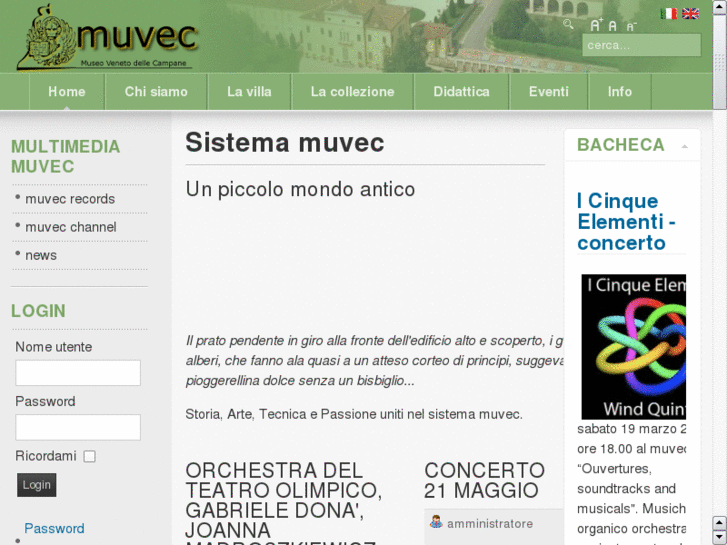727x545 pixels.
Task: Toggle the Ricordami checkbox
Action: click(89, 456)
